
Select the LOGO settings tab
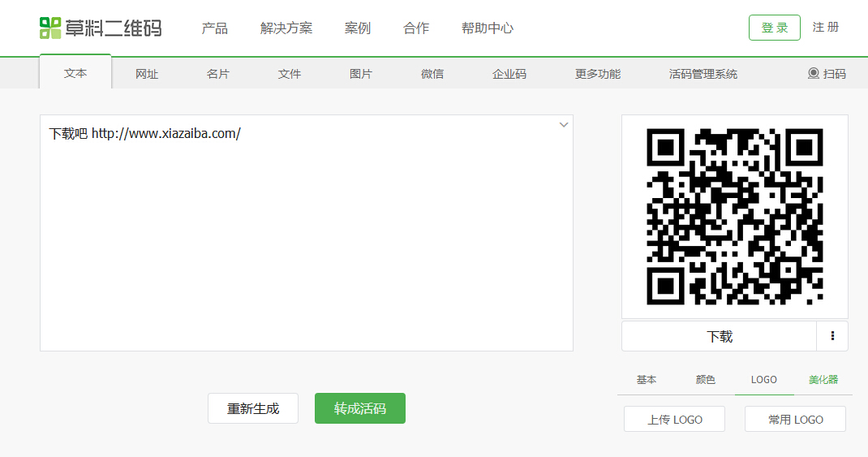click(764, 380)
